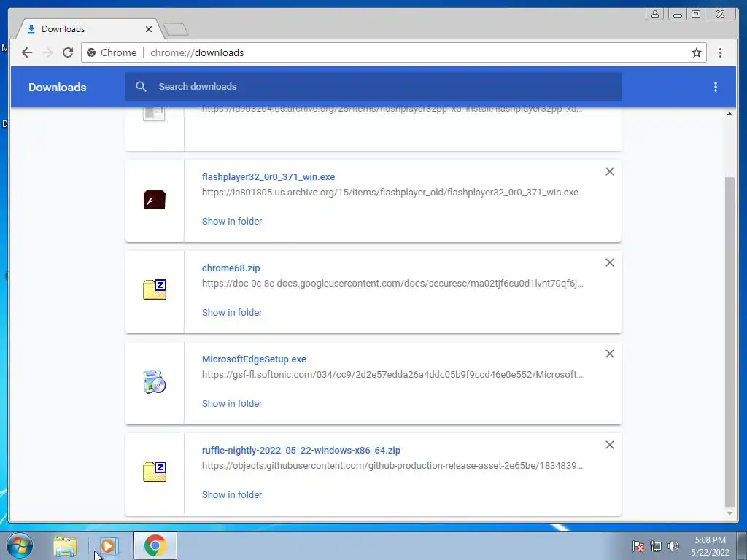Viewport: 747px width, 560px height.
Task: Reload the downloads page
Action: pyautogui.click(x=68, y=52)
